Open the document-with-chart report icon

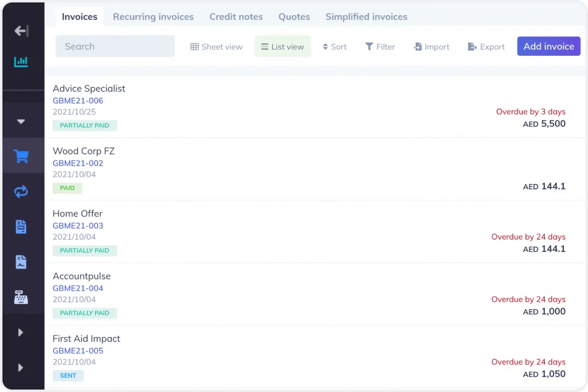click(21, 262)
